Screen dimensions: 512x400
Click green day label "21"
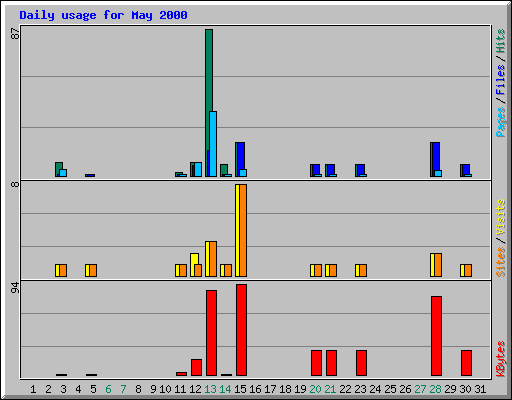(330, 389)
